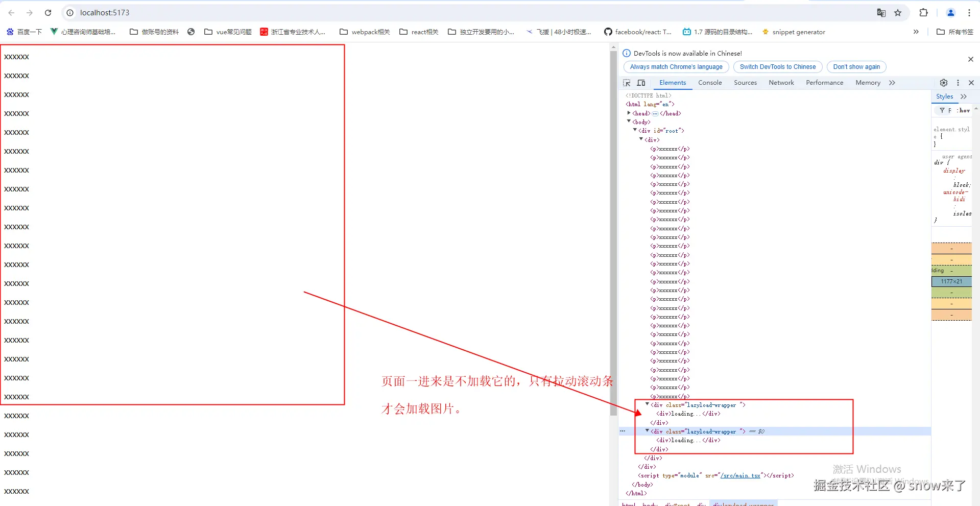Toggle the :hov element state panel
The image size is (980, 506).
tap(963, 110)
